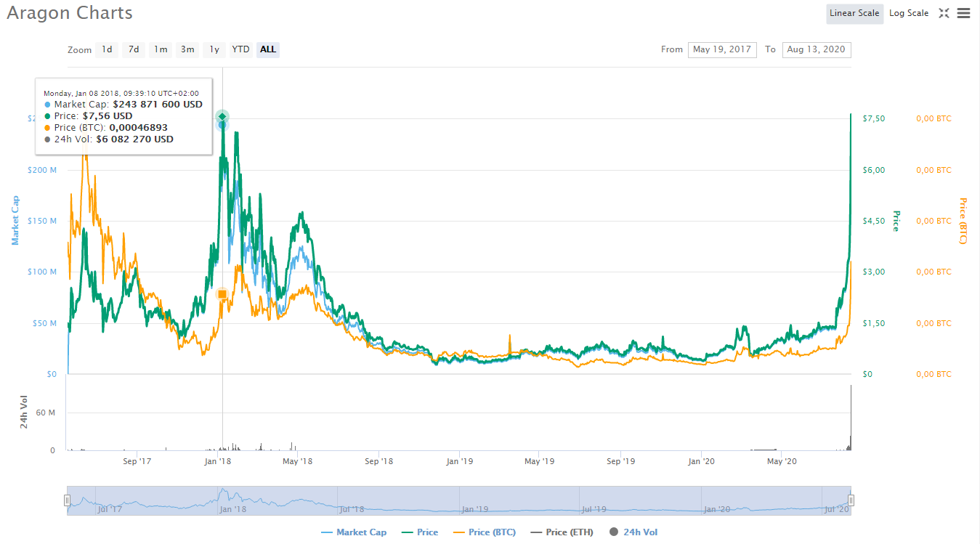Click the tooltip Market Cap value
Viewport: 980px width, 544px height.
click(158, 105)
